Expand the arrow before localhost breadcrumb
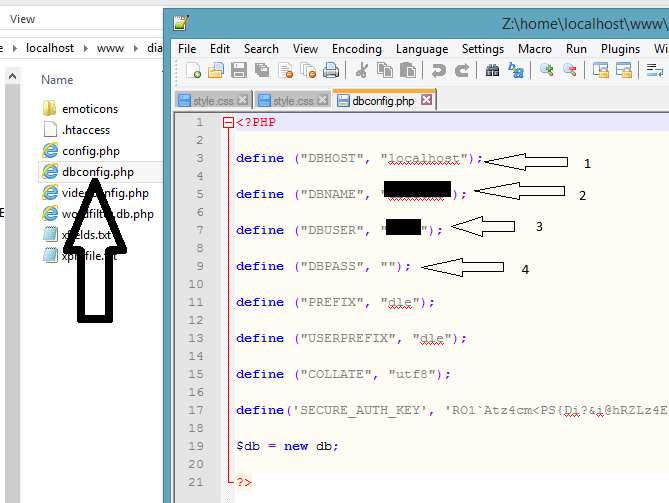 coord(15,49)
